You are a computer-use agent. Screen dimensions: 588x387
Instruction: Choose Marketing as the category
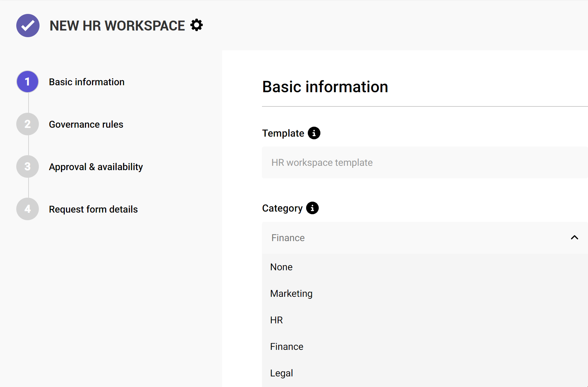pyautogui.click(x=291, y=293)
